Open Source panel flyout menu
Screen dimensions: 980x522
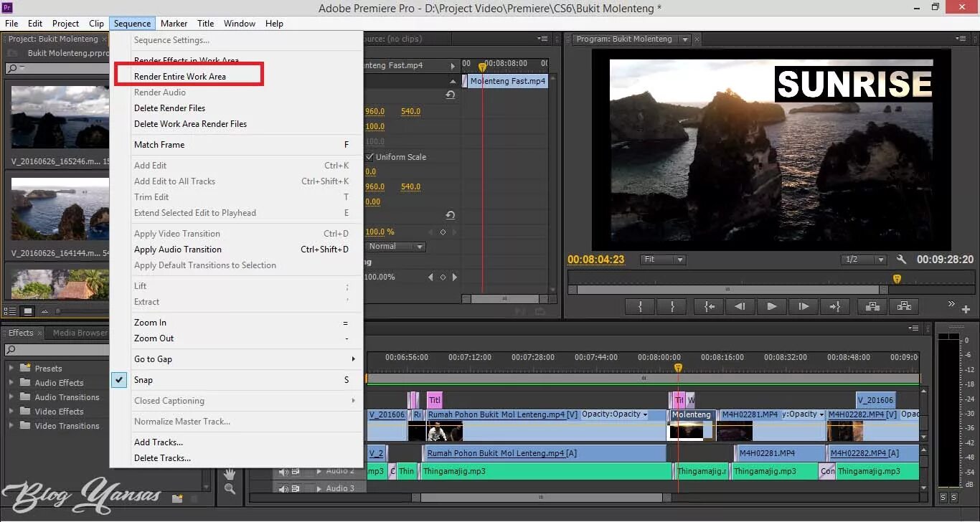pos(542,39)
